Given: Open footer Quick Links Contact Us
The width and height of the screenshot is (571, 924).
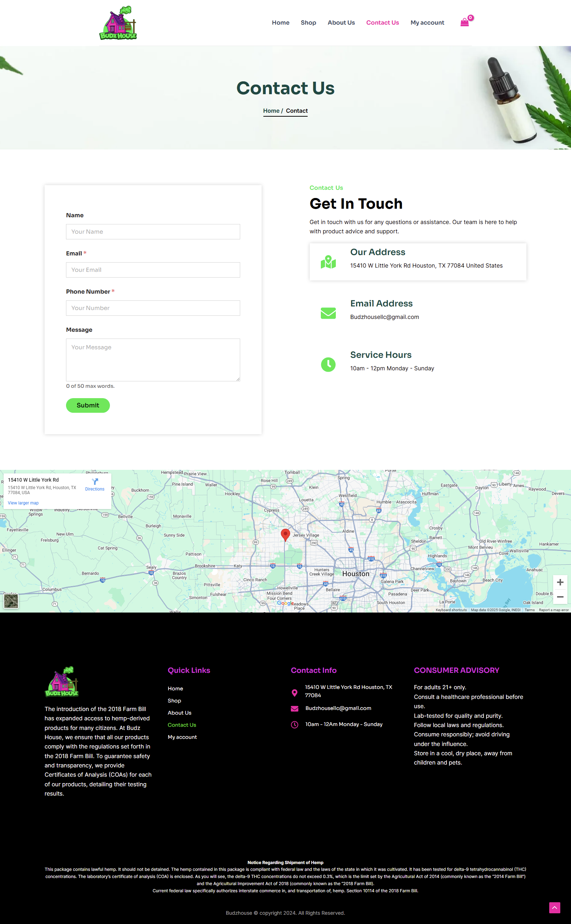Looking at the screenshot, I should tap(182, 725).
